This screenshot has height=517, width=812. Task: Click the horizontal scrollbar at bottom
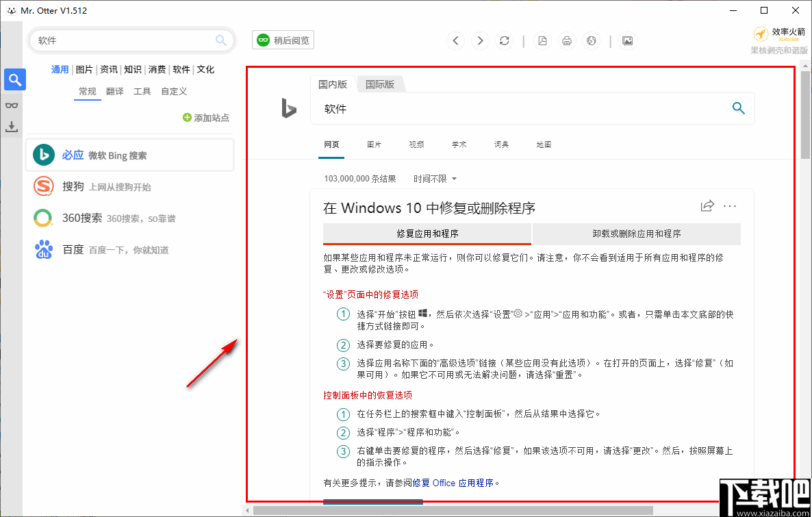pos(453,511)
